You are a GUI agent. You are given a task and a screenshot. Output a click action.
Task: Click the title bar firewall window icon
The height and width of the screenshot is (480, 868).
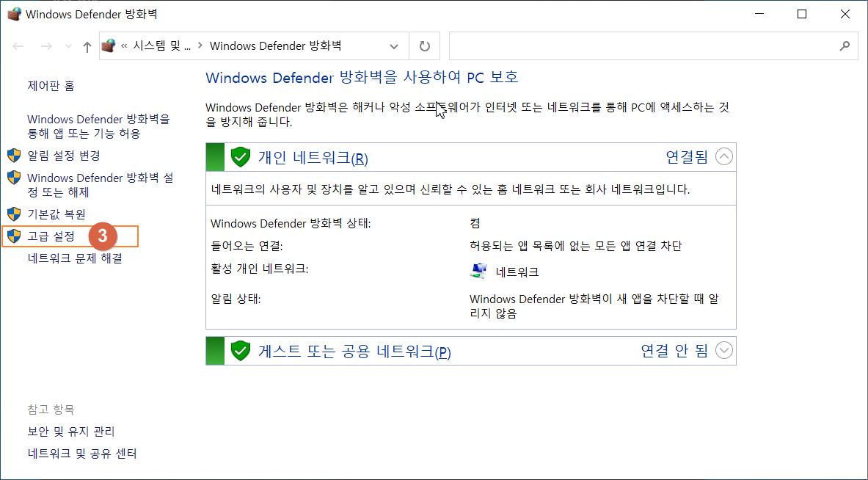(14, 14)
